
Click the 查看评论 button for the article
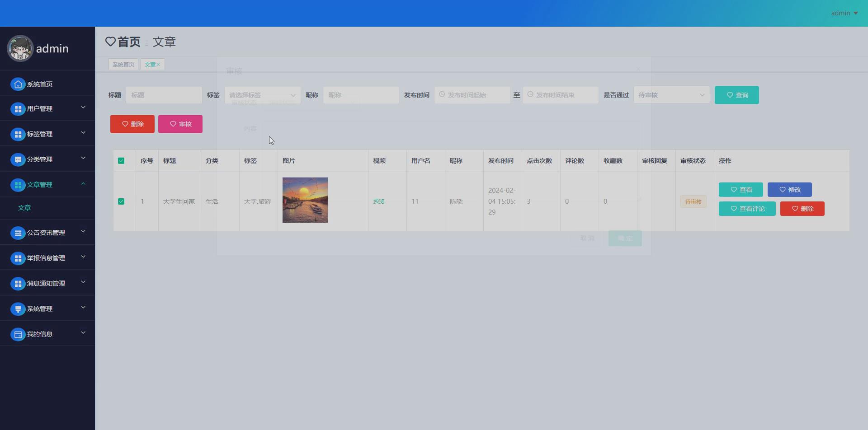pos(747,208)
